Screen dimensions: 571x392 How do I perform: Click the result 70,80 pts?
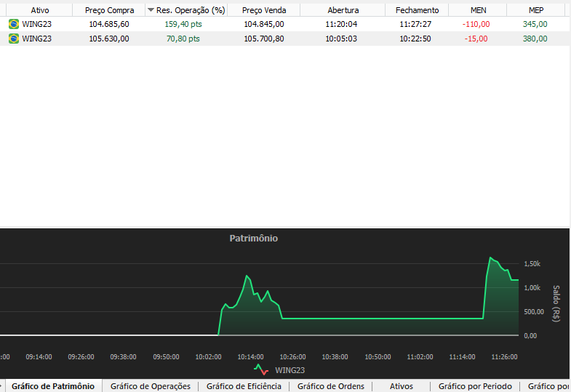[183, 39]
